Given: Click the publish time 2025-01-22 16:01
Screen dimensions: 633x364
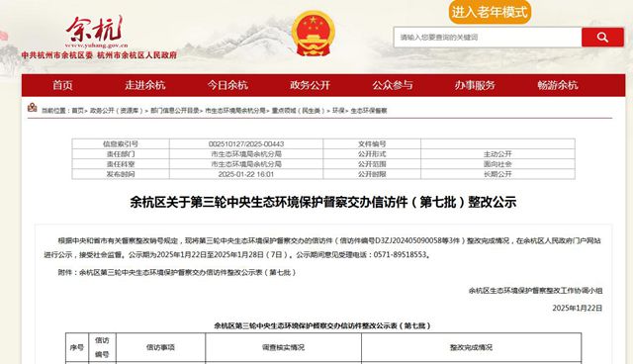Looking at the screenshot, I should pyautogui.click(x=246, y=174).
